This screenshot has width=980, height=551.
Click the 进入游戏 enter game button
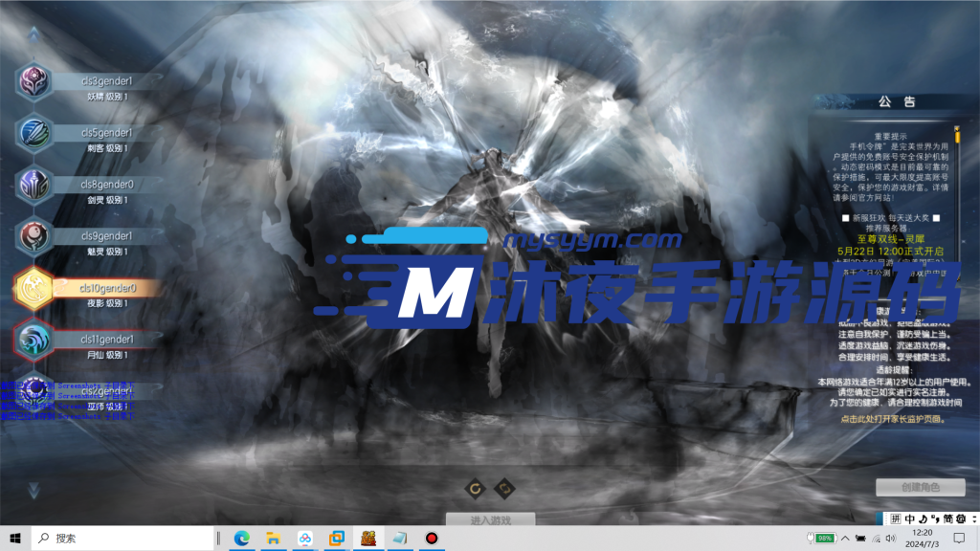point(490,520)
